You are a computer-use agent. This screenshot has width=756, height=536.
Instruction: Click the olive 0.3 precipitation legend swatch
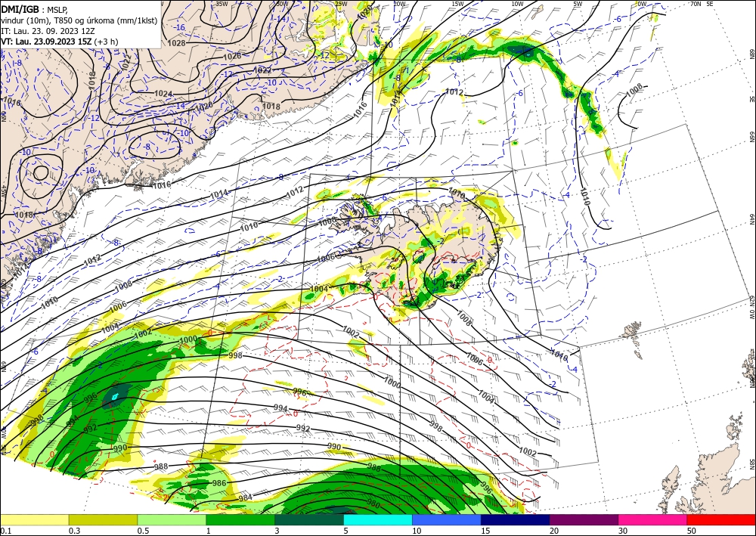click(103, 519)
